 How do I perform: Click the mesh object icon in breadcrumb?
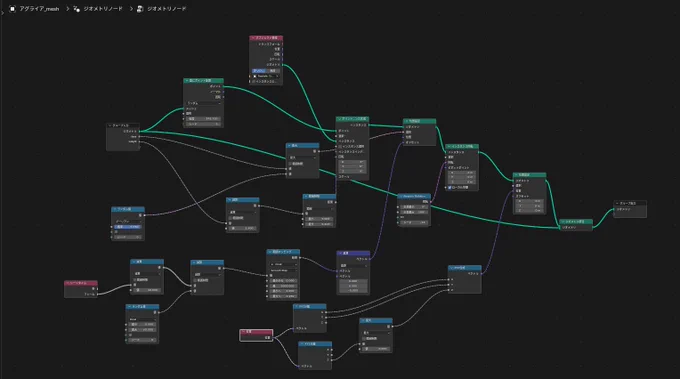point(12,9)
